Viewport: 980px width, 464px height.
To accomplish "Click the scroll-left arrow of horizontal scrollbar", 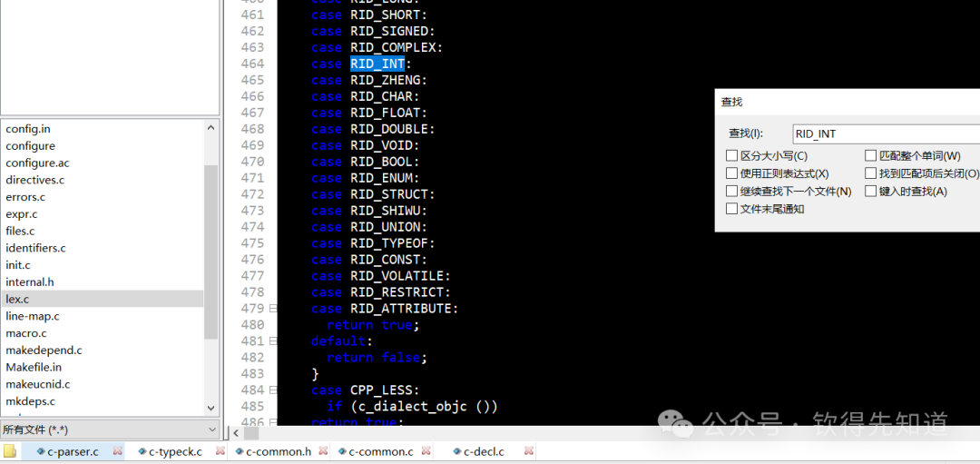I will click(x=236, y=433).
